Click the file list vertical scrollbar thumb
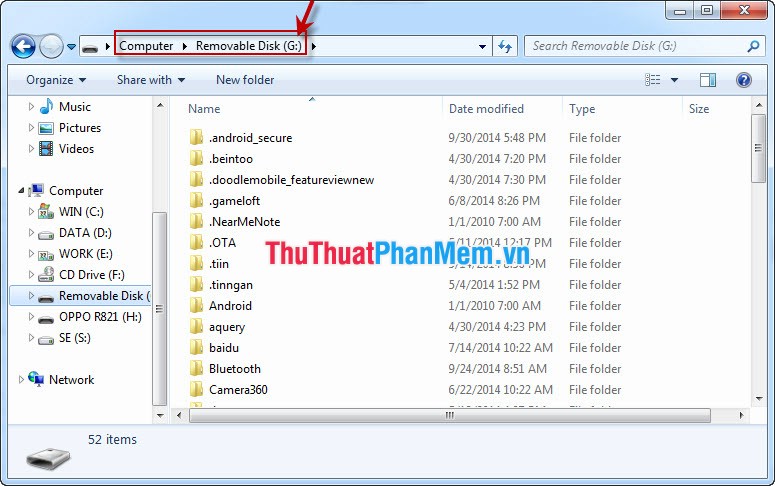 coord(758,148)
